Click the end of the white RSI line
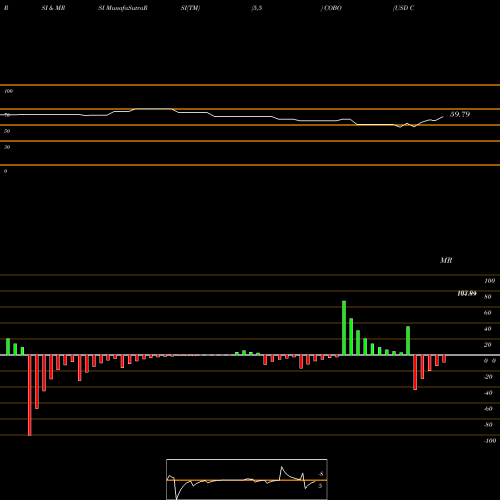 point(443,117)
